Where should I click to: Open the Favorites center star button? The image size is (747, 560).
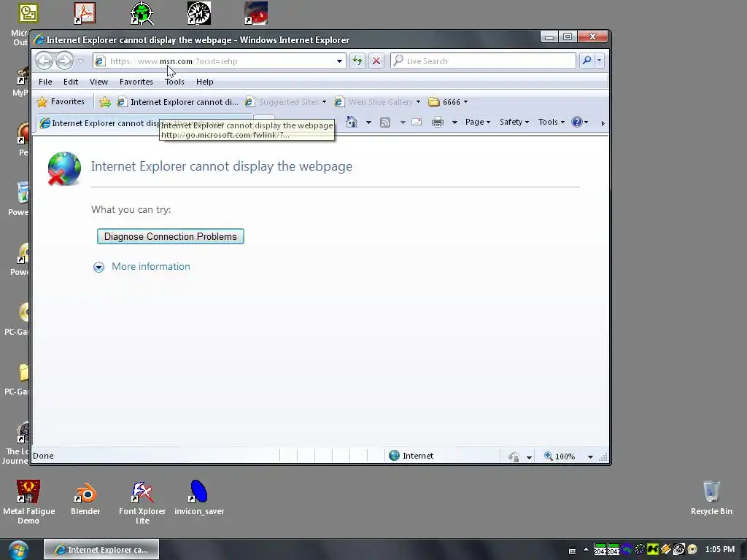[x=61, y=101]
